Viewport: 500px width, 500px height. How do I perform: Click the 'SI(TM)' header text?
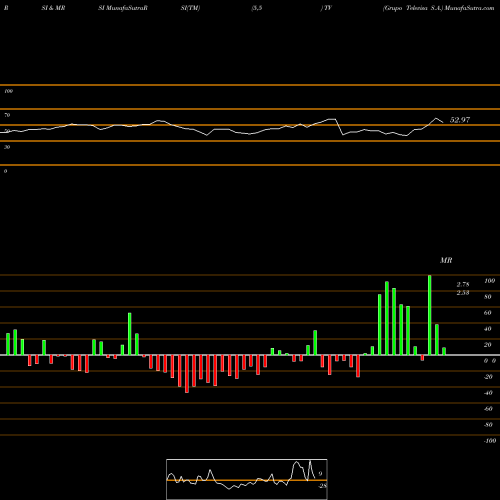(190, 8)
